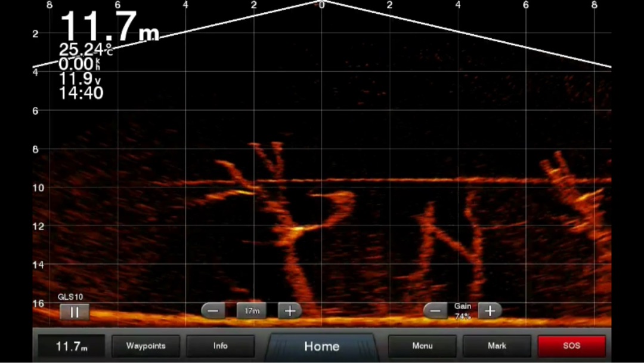
Task: Click the 14:40 time display
Action: point(80,93)
